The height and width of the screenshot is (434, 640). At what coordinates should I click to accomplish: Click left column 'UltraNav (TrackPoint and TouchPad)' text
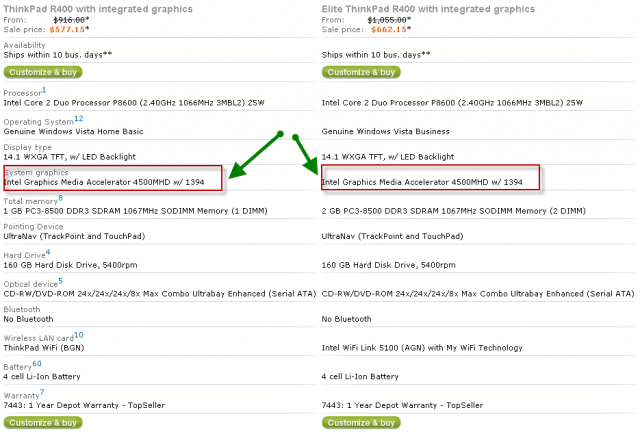[74, 236]
